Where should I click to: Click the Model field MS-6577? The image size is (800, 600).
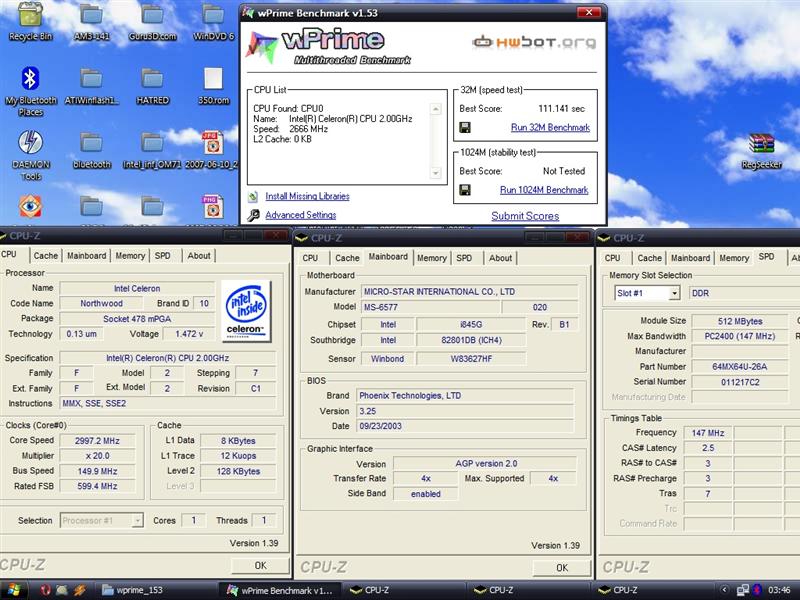(431, 307)
